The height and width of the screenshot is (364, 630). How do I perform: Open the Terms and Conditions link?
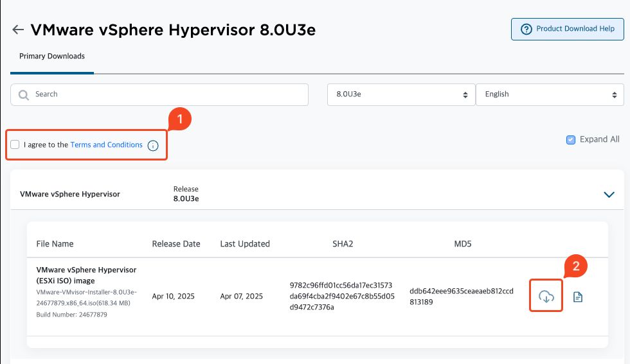[107, 144]
